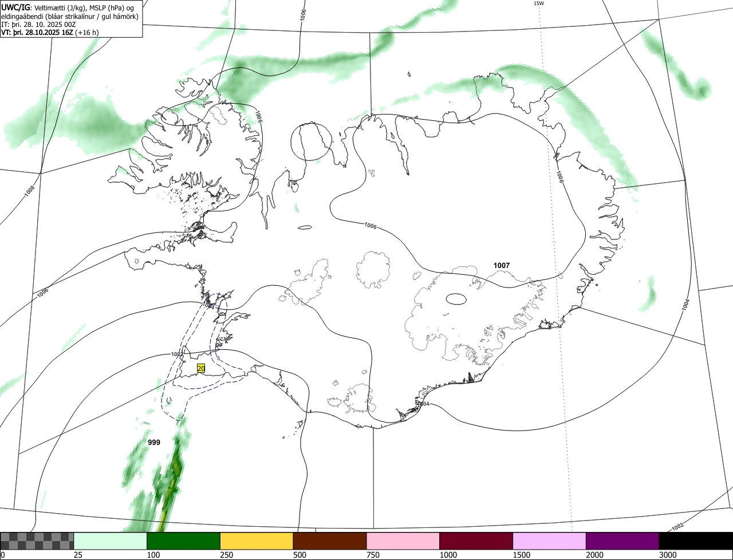Choose the purple 2000–3000 legend swatch
This screenshot has height=560, width=733.
pos(622,541)
